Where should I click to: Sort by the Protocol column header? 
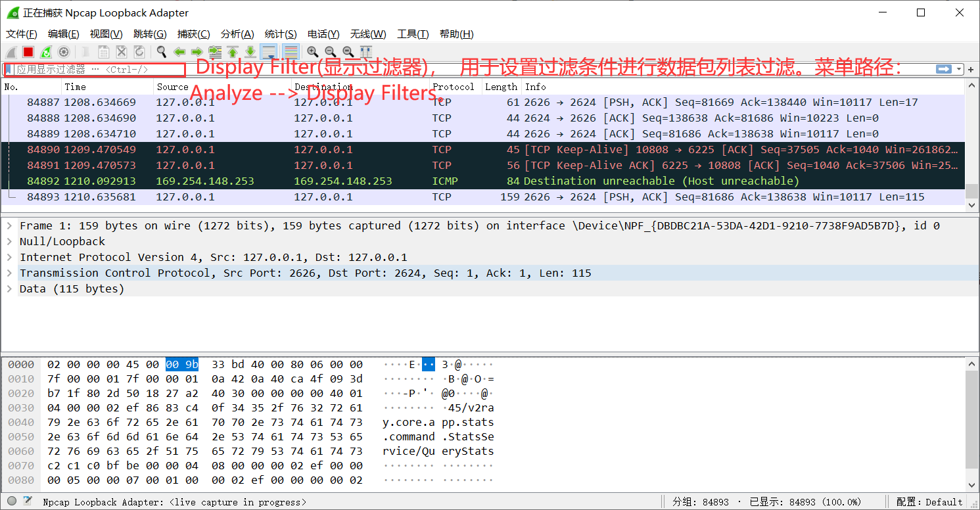pyautogui.click(x=455, y=87)
